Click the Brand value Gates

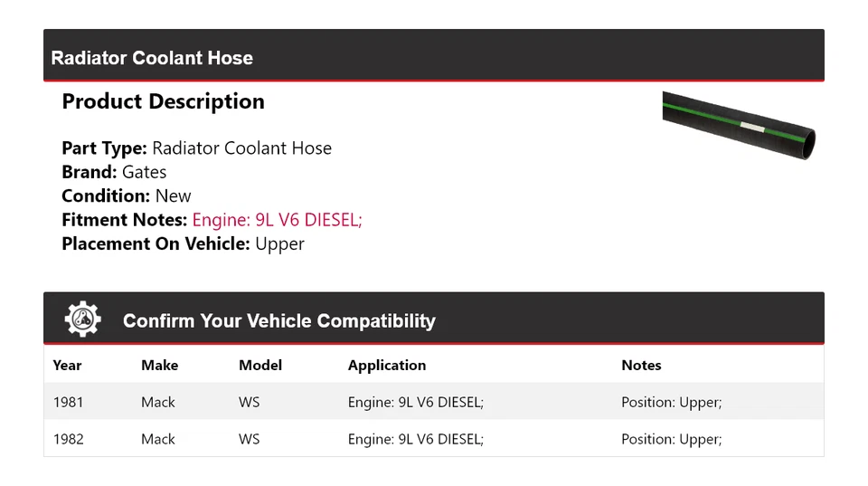(x=144, y=172)
